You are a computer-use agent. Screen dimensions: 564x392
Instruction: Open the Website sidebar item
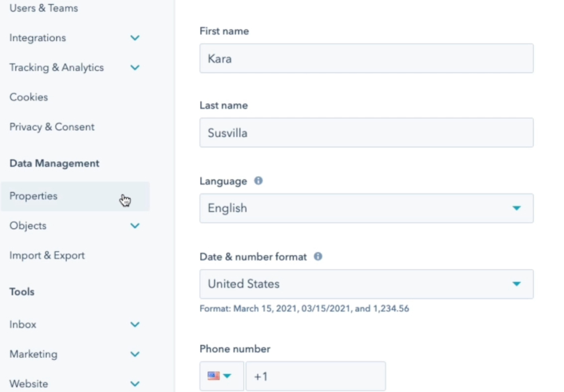click(28, 384)
